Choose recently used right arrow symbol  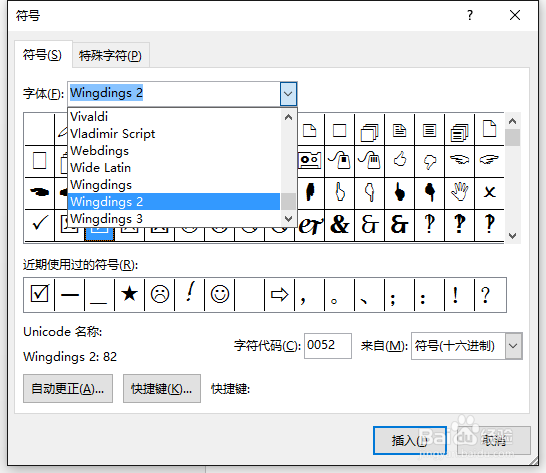pyautogui.click(x=279, y=295)
